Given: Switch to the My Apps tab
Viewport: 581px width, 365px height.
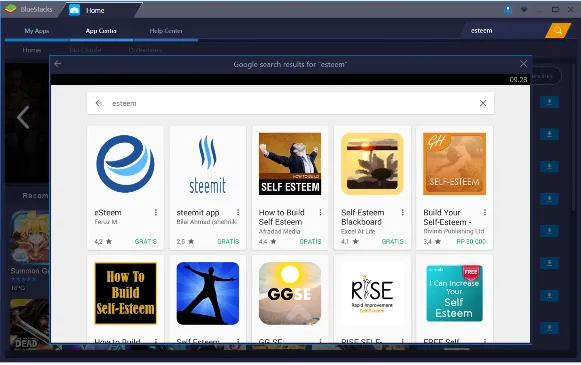Looking at the screenshot, I should pos(37,31).
